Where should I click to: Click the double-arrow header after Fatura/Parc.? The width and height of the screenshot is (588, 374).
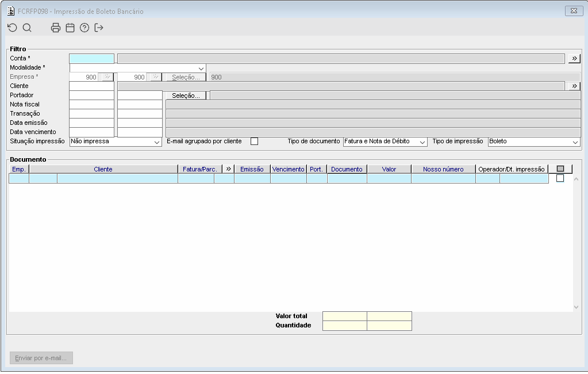tap(228, 169)
